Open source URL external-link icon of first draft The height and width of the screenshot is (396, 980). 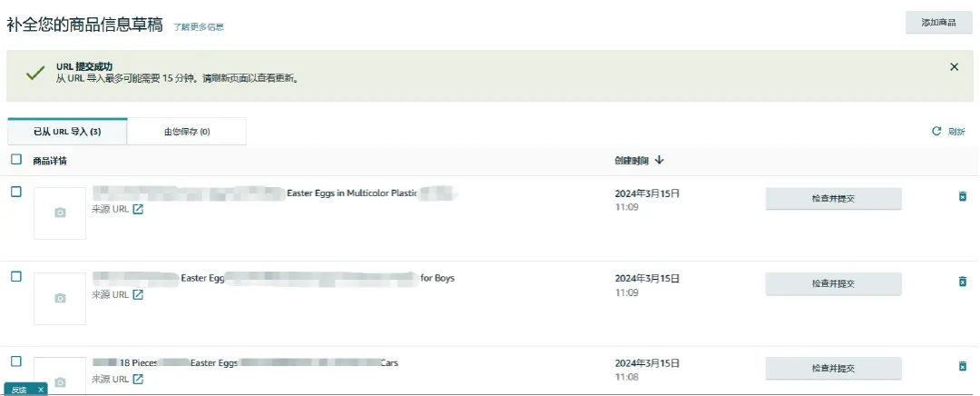click(138, 210)
